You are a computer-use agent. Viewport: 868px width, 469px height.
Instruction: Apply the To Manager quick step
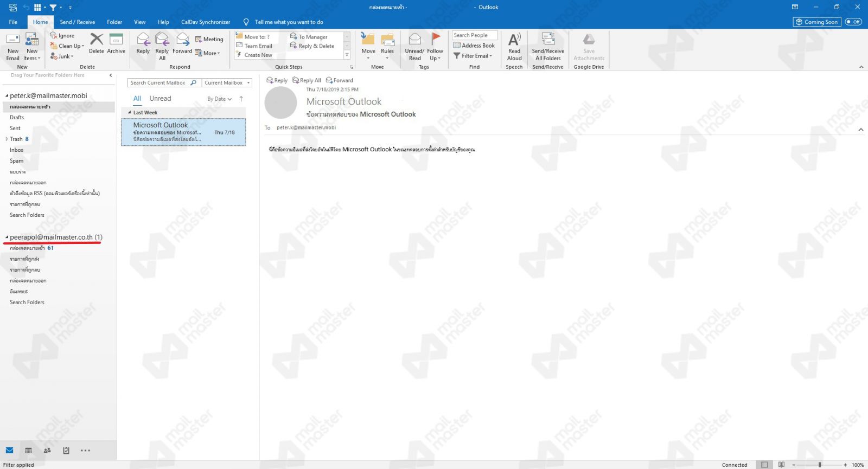[x=309, y=37]
